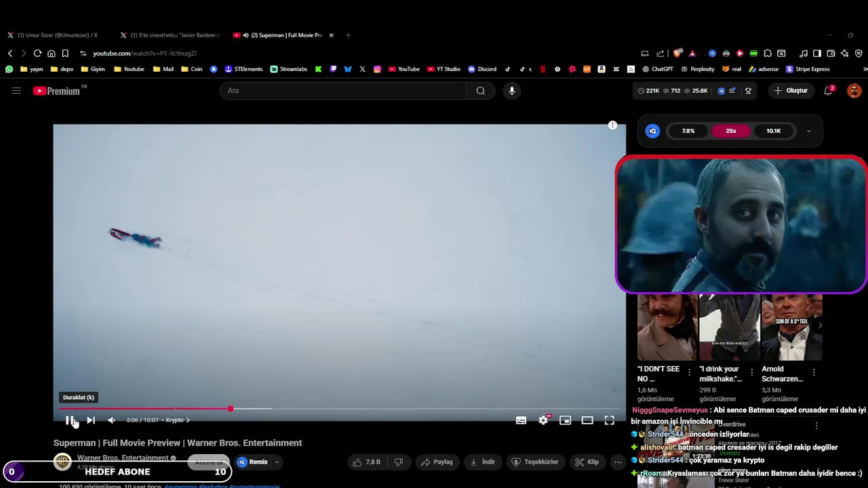
Task: Click the Remix button
Action: pyautogui.click(x=252, y=462)
